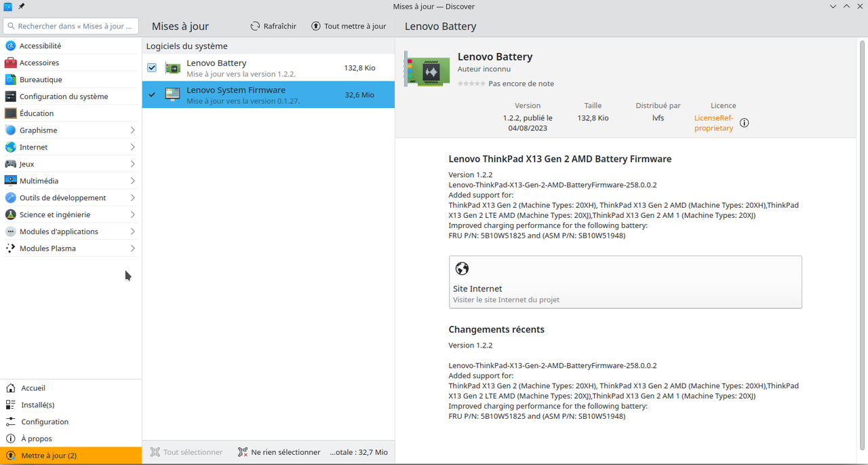Image resolution: width=868 pixels, height=465 pixels.
Task: Click the Graphisme category icon
Action: click(10, 130)
